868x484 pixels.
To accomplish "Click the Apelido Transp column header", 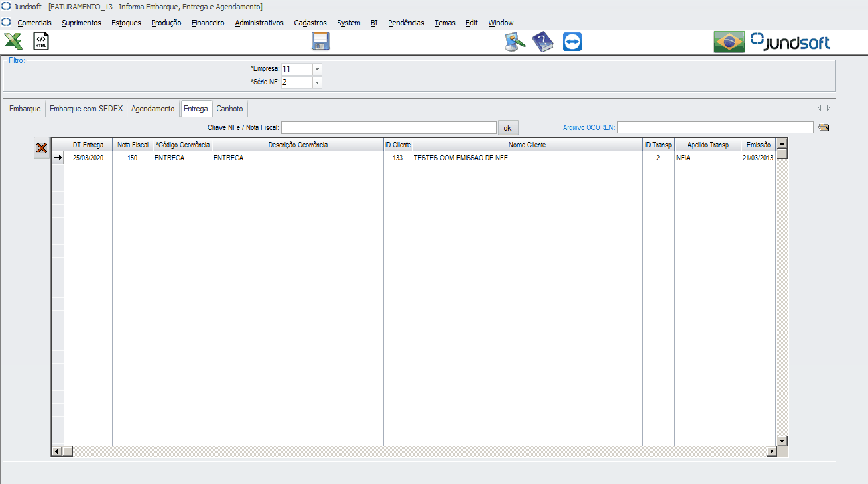I will coord(708,145).
